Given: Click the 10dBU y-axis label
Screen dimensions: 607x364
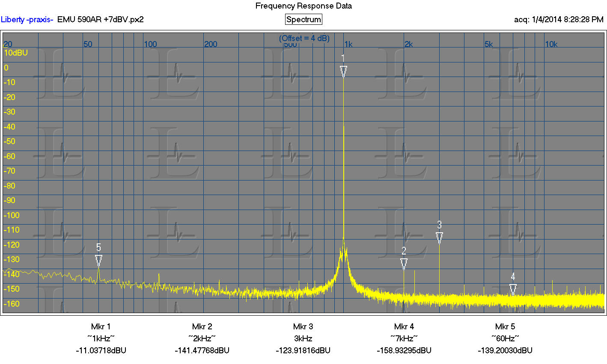Looking at the screenshot, I should [x=16, y=53].
